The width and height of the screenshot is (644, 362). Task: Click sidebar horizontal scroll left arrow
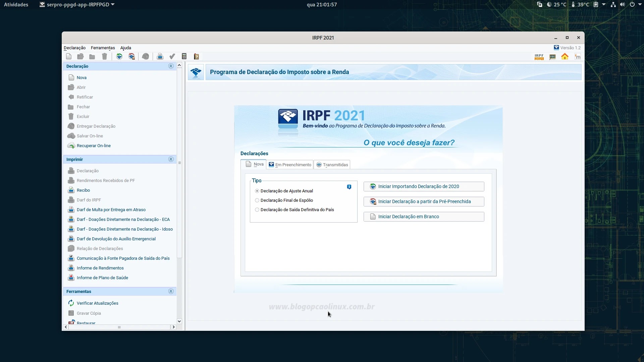(x=66, y=327)
